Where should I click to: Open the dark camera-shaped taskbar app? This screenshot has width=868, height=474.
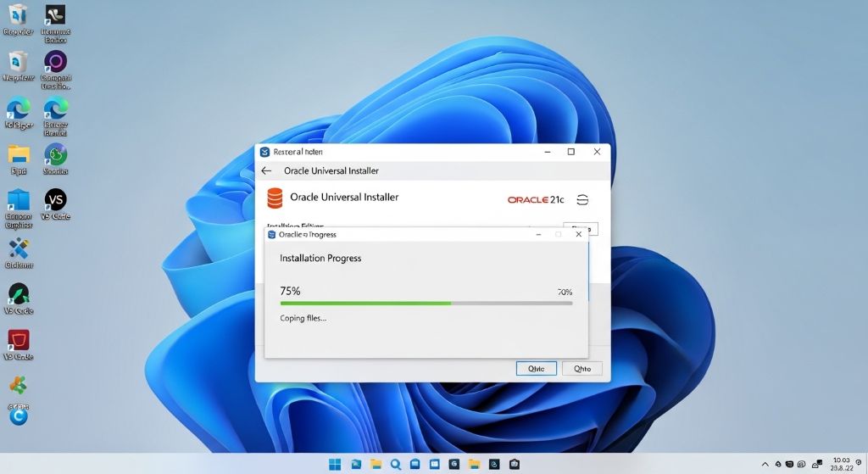point(515,464)
